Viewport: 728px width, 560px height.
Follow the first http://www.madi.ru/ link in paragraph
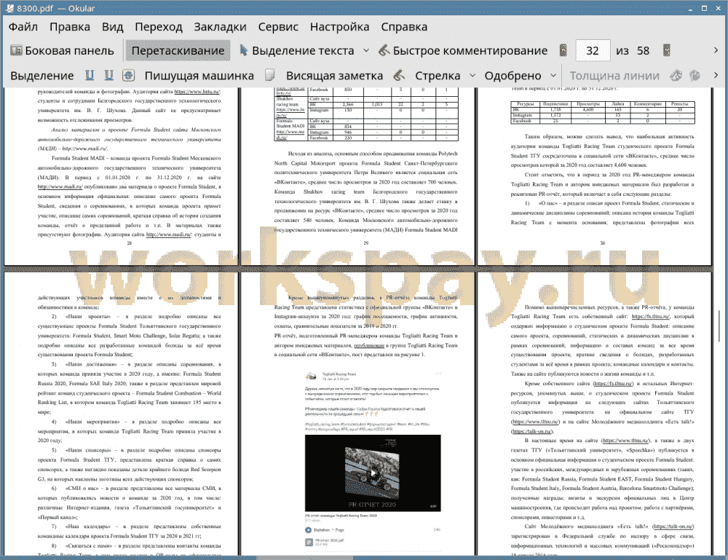(x=60, y=186)
